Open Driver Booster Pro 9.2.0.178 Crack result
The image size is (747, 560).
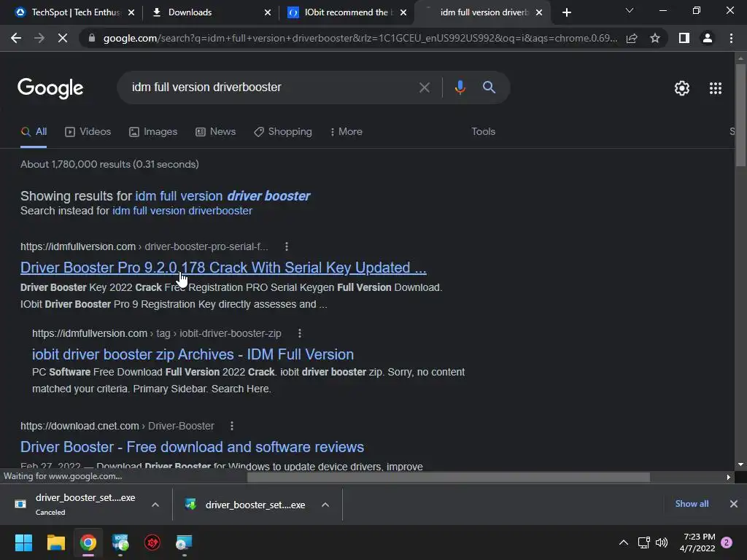[x=223, y=268]
